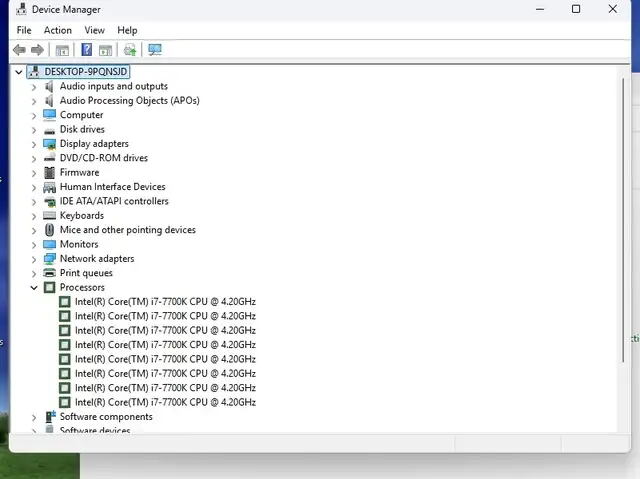Click the Human Interface Devices icon

[x=49, y=187]
